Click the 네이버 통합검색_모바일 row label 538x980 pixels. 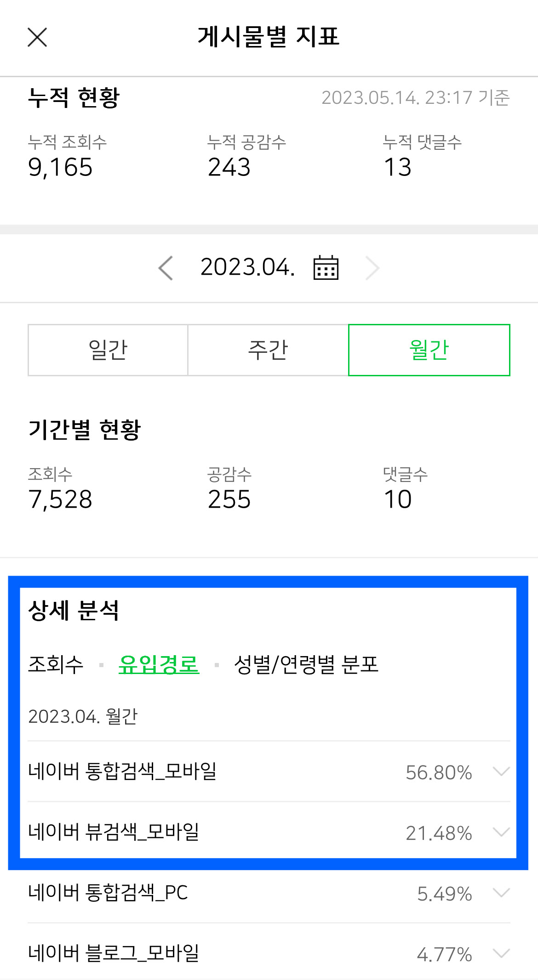122,771
